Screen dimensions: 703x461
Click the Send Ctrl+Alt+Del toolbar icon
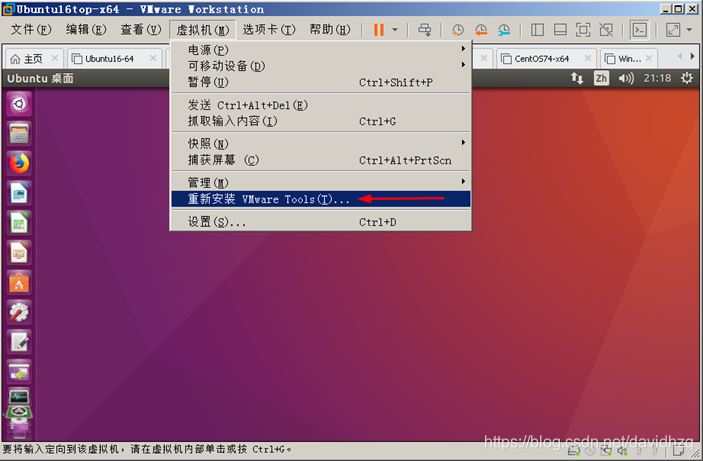tap(424, 30)
